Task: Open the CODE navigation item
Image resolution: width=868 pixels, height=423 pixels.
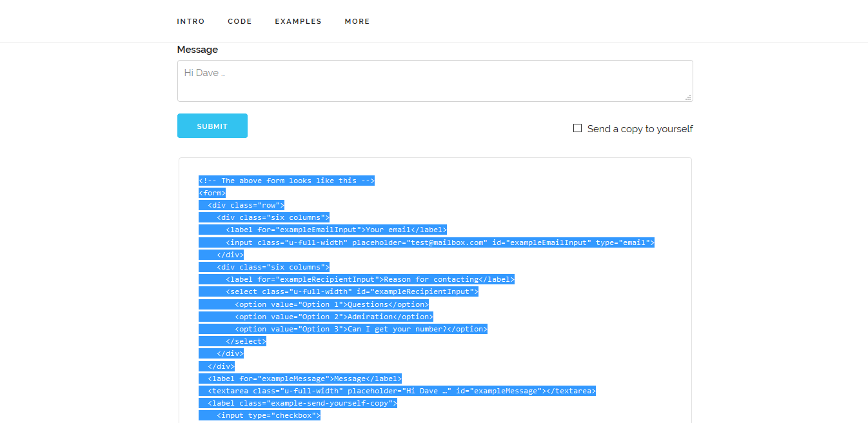Action: 239,21
